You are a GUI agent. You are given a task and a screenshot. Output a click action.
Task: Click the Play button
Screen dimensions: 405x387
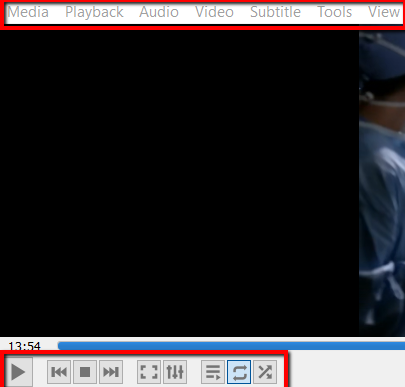pyautogui.click(x=18, y=372)
